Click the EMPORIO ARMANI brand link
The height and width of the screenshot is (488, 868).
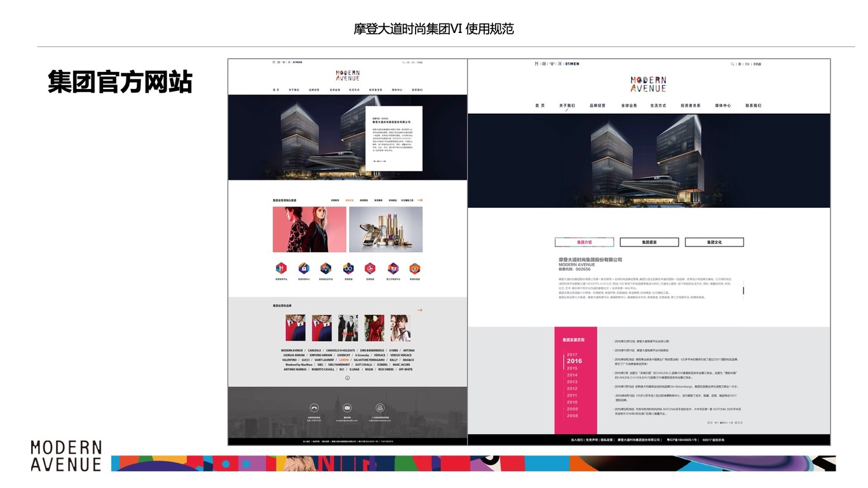point(321,355)
